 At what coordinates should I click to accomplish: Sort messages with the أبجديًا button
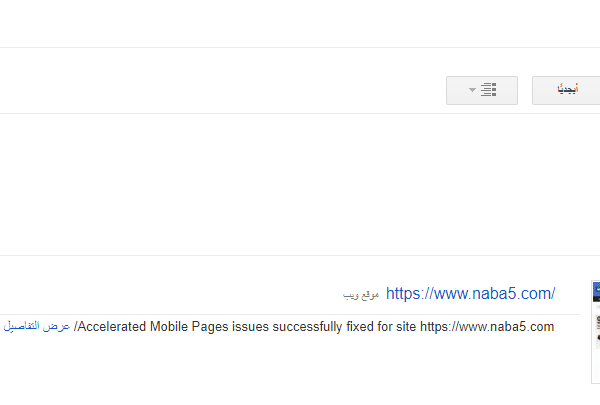(566, 90)
